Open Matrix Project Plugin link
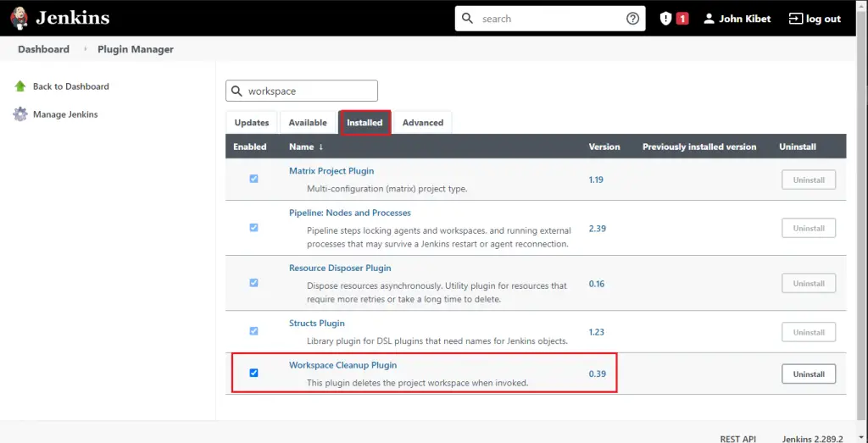Screen dimensions: 868x443 tap(331, 171)
